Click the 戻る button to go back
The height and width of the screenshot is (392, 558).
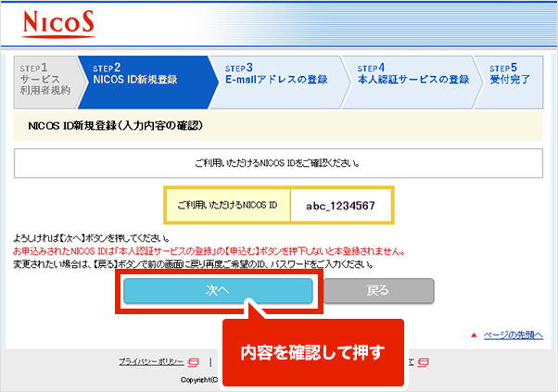(377, 290)
